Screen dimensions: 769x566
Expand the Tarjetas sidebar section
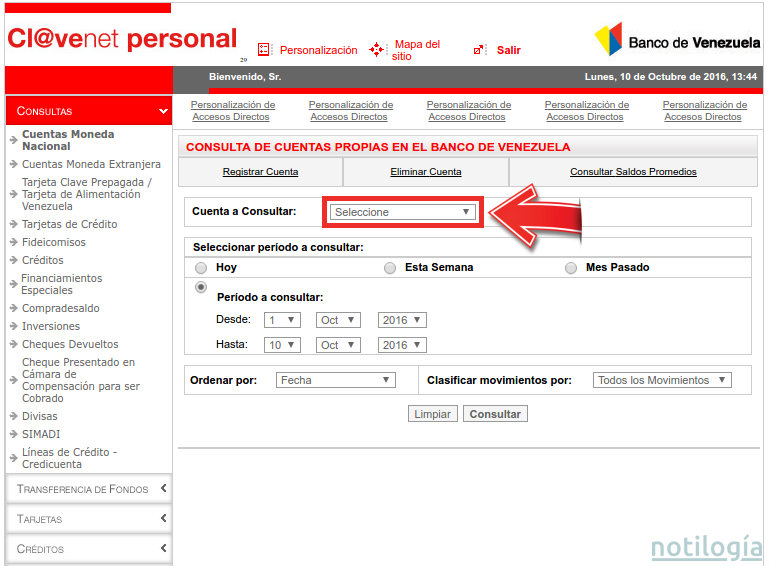(x=89, y=519)
